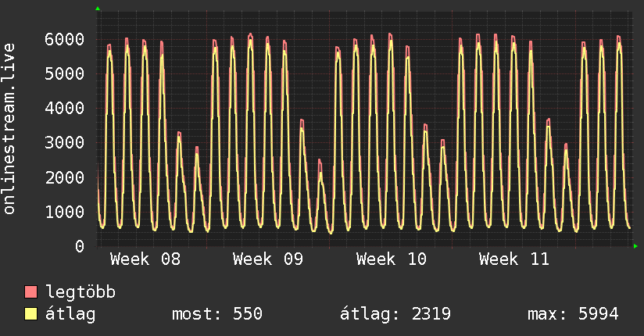Click the 0 y-axis label
The width and height of the screenshot is (644, 336).
click(x=80, y=246)
